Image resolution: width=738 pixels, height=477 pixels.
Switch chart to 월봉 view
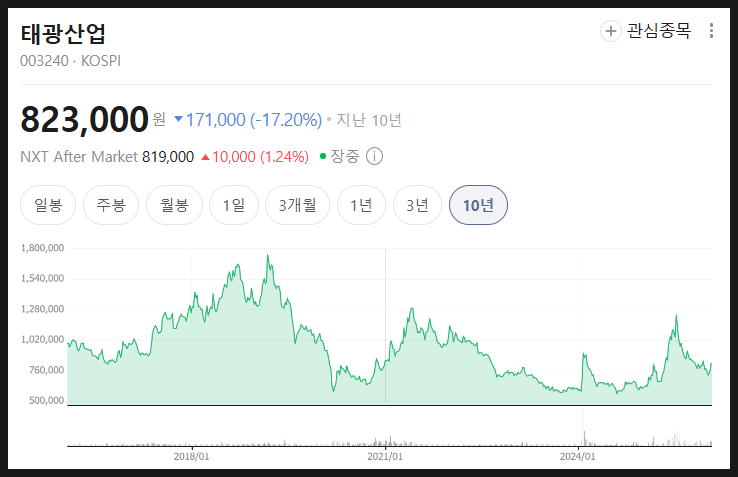[175, 205]
